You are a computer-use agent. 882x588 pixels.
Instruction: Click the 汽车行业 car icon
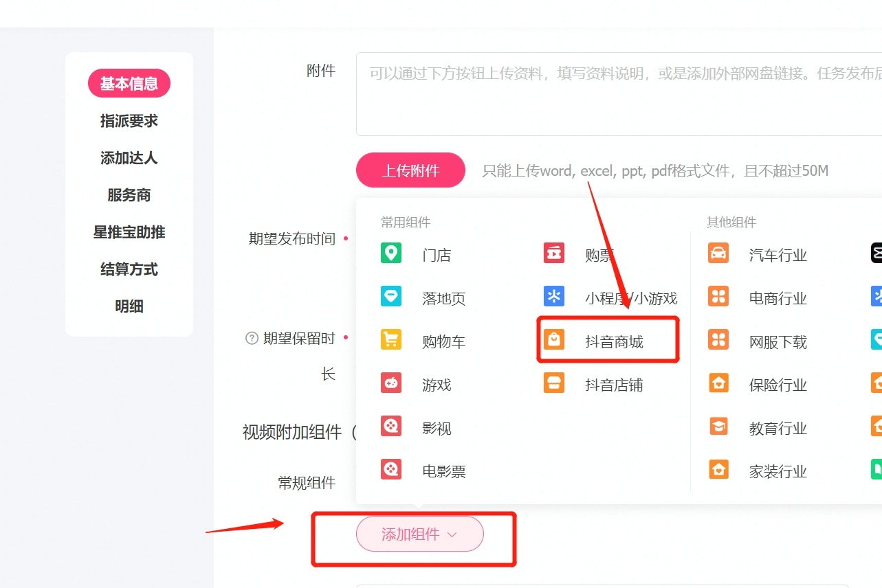718,253
